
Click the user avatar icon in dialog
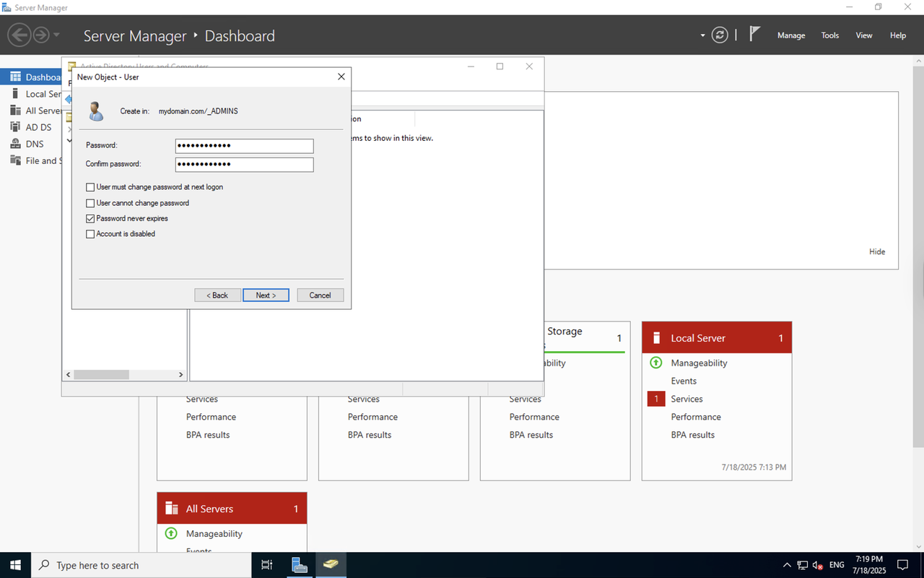tap(96, 111)
